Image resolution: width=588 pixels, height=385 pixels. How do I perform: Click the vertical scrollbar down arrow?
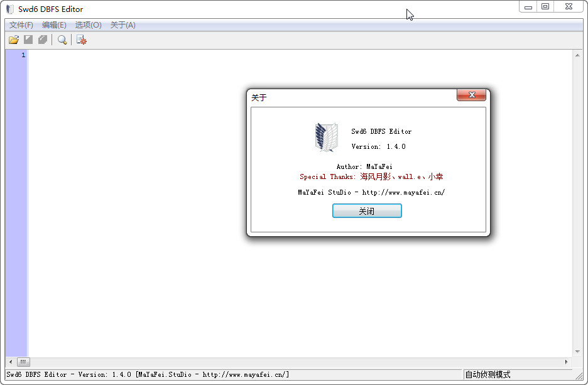[577, 351]
